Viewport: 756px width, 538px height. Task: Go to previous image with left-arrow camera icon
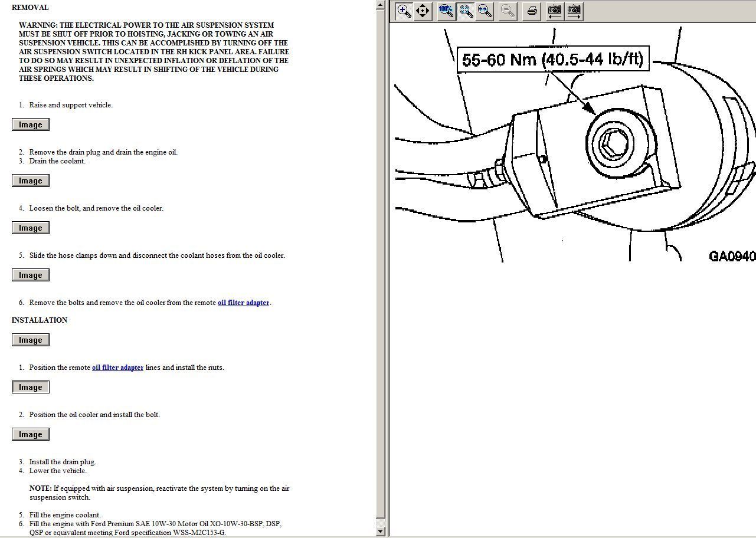pos(554,11)
